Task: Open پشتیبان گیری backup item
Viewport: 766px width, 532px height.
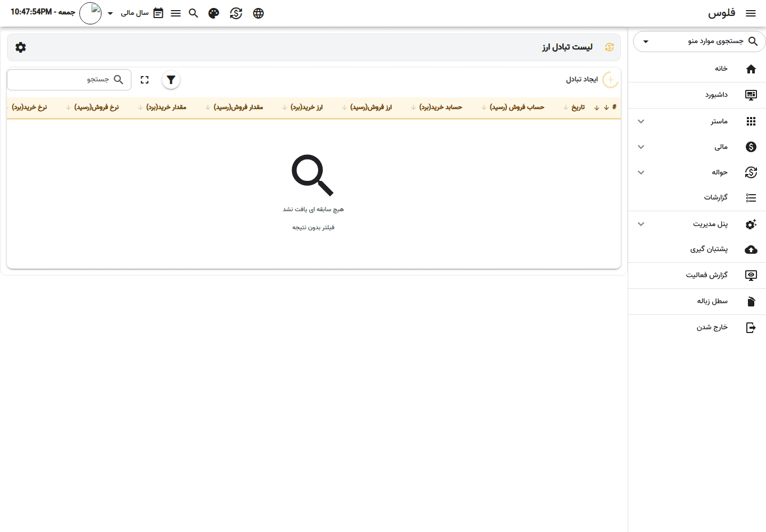Action: click(x=697, y=249)
